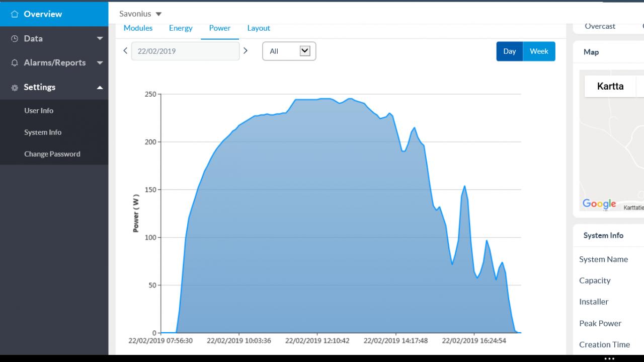The height and width of the screenshot is (362, 644).
Task: Click the 22/02/2019 07:56:30 axis label
Action: coord(160,341)
